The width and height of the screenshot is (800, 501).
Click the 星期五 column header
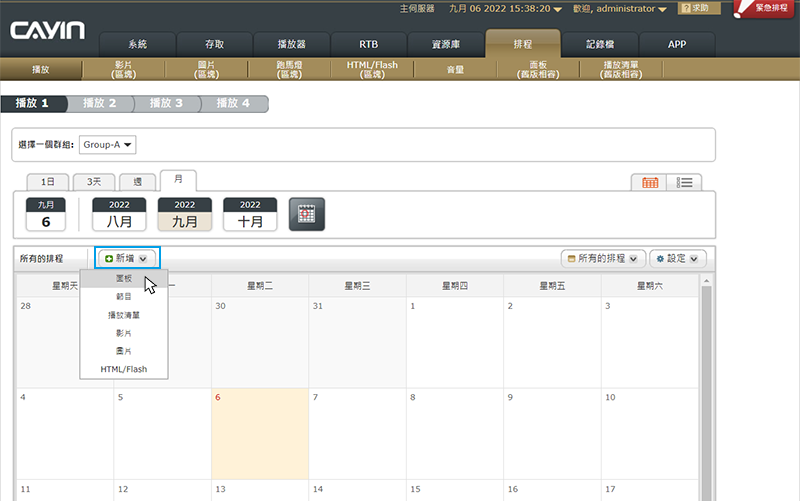click(x=552, y=286)
